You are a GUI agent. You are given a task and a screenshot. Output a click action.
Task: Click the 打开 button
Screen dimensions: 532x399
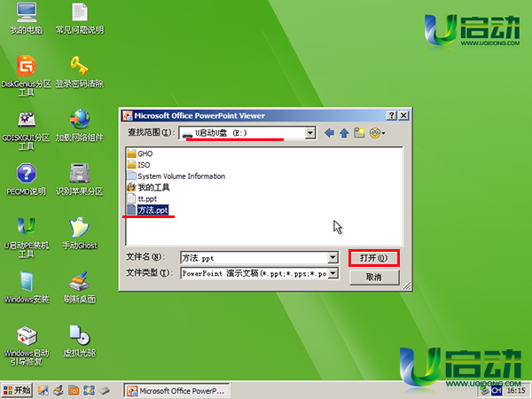(374, 258)
